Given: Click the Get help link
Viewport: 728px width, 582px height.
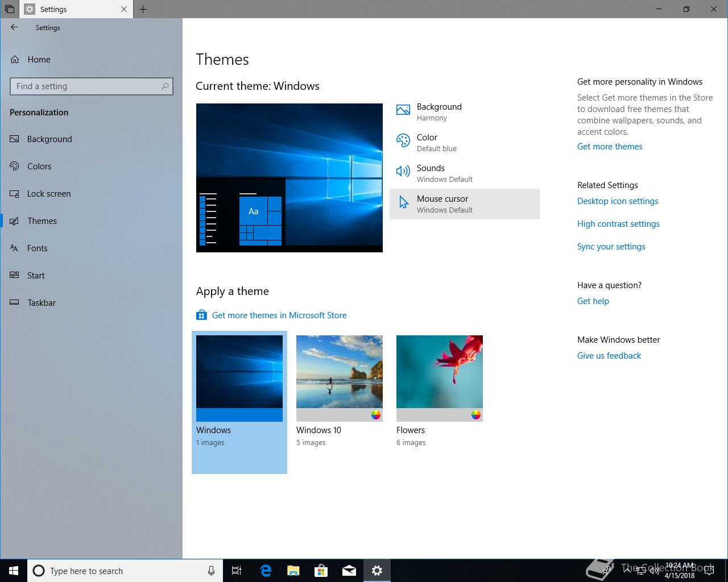Looking at the screenshot, I should 593,301.
